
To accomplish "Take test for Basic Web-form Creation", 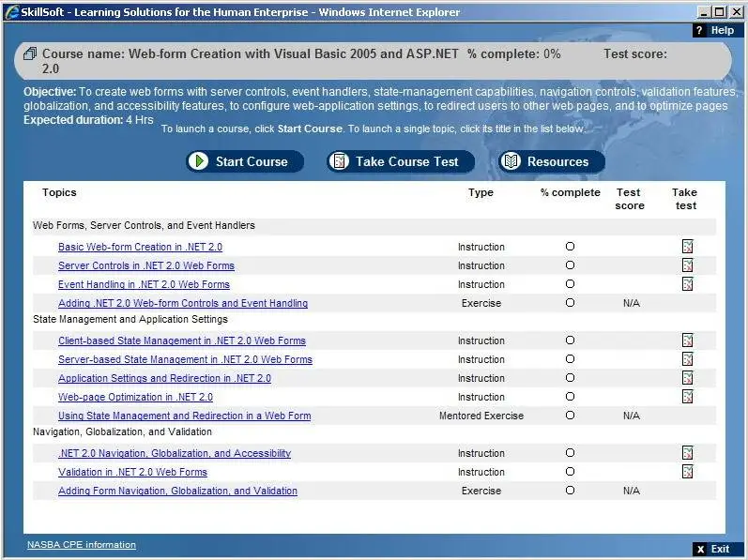I will (x=687, y=247).
